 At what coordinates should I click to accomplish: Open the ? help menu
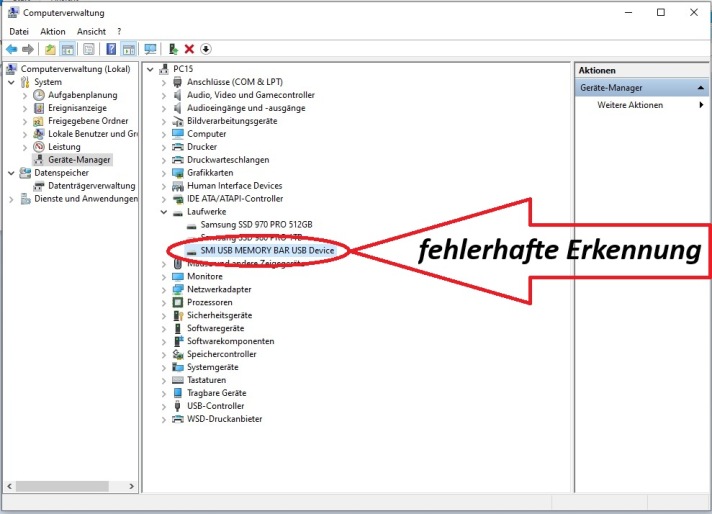[119, 31]
